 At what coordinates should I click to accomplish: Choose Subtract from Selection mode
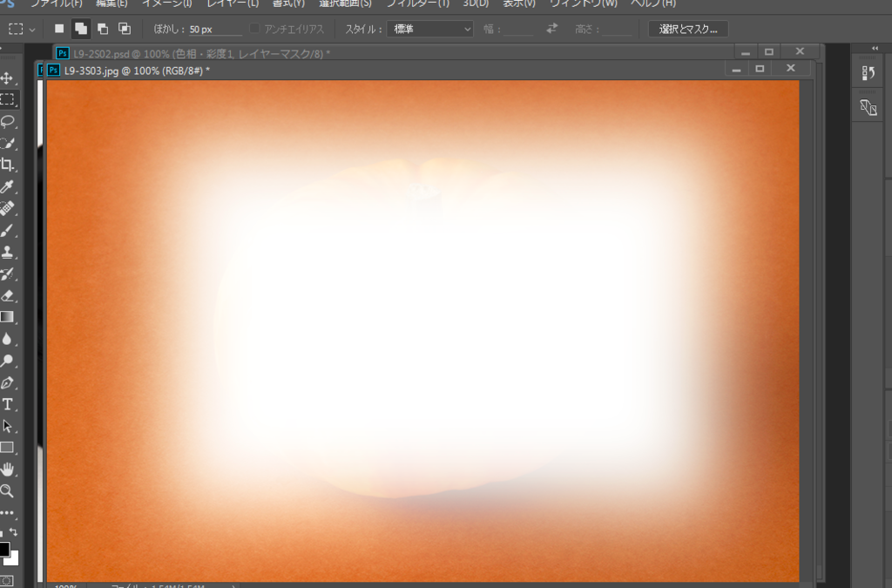pyautogui.click(x=103, y=29)
